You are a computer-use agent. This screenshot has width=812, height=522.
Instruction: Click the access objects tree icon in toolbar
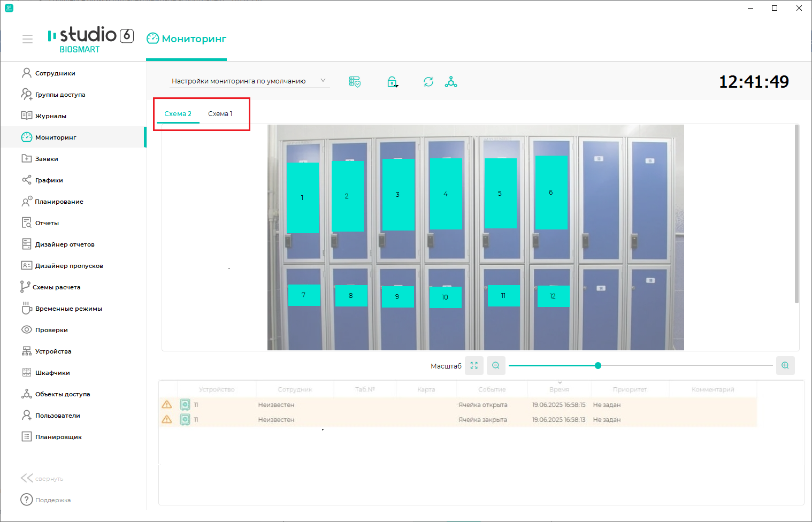point(451,82)
